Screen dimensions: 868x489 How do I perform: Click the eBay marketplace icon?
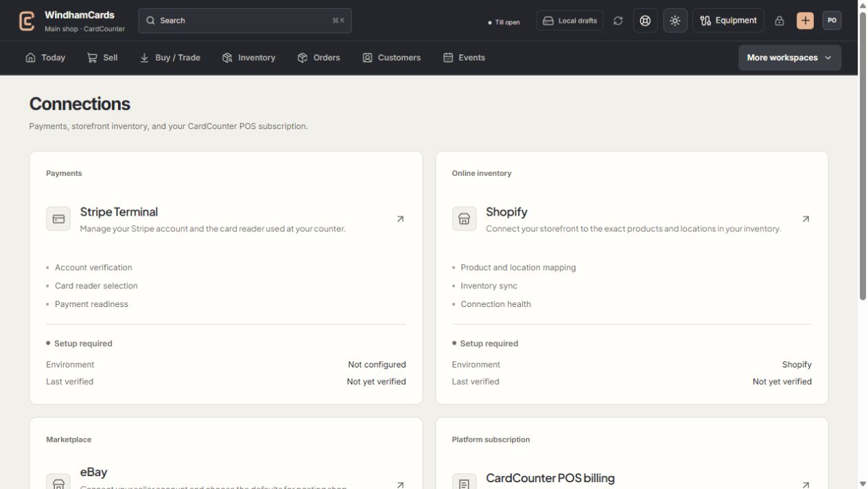click(x=58, y=481)
